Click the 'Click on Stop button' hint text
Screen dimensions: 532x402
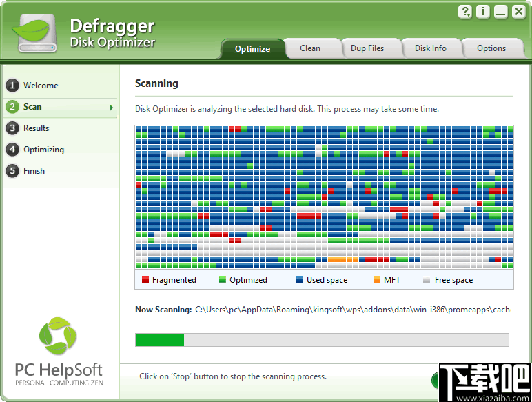233,376
